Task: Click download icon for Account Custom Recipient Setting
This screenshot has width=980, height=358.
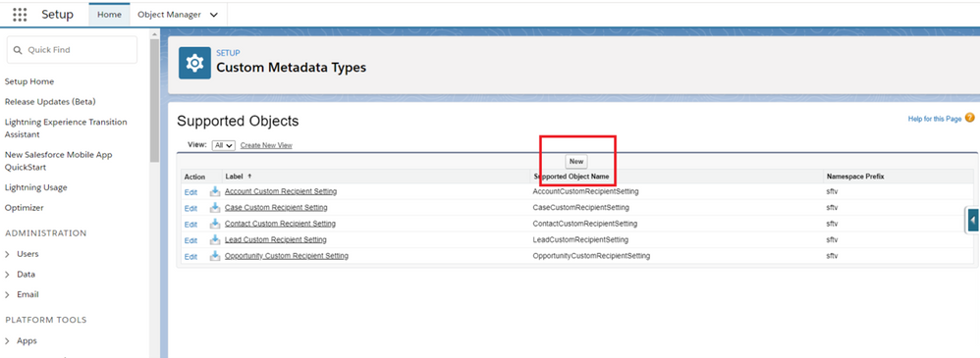Action: coord(215,191)
